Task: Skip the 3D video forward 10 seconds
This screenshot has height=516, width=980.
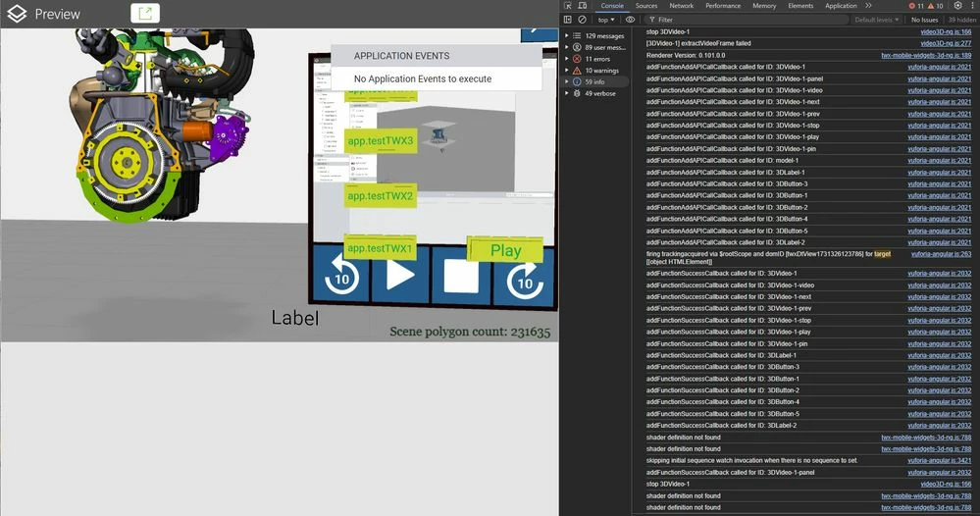Action: [525, 280]
